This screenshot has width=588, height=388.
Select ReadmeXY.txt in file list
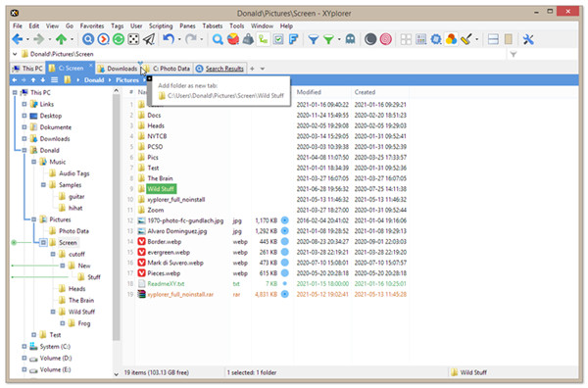166,284
